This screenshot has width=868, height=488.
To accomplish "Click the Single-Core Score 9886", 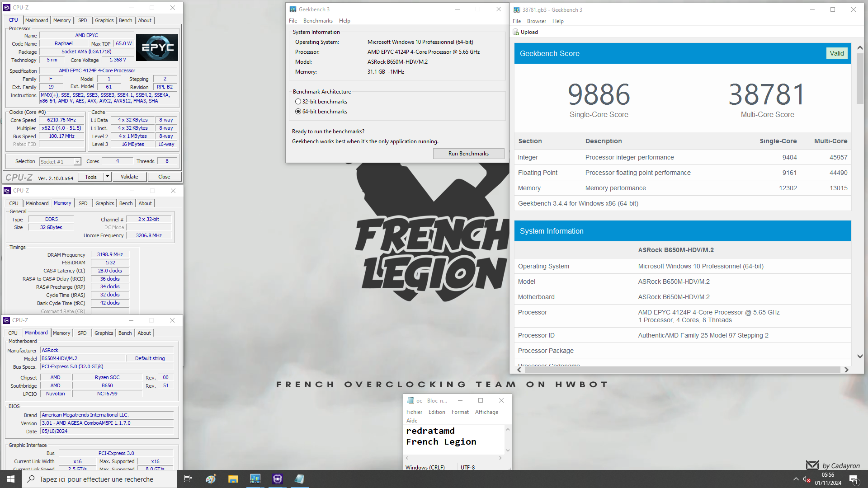I will 599,94.
